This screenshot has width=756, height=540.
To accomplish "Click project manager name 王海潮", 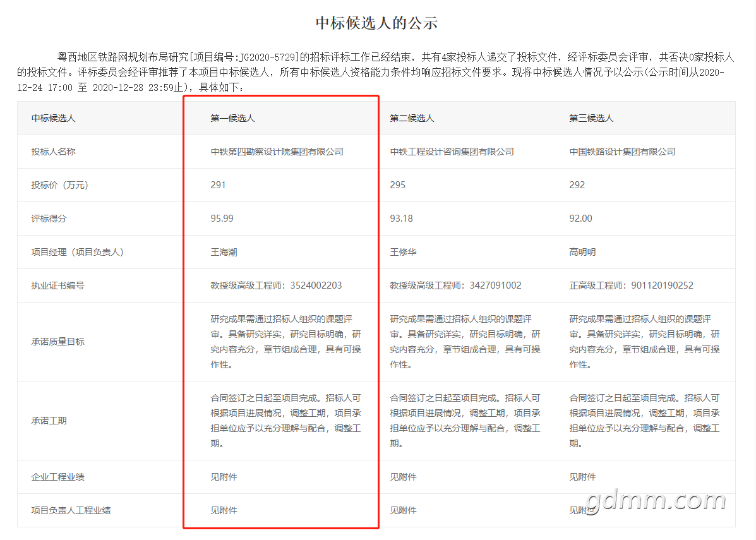I will pos(224,252).
